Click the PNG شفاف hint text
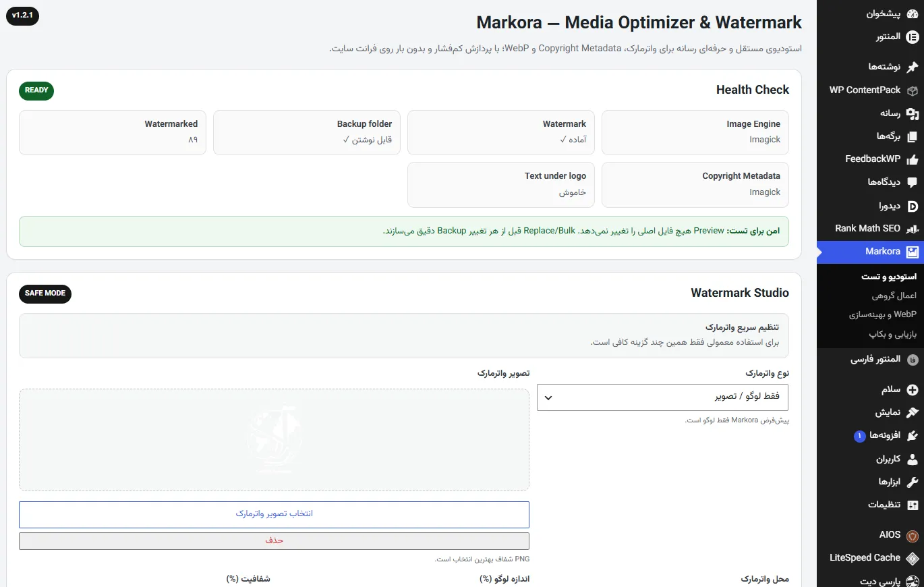 (482, 559)
